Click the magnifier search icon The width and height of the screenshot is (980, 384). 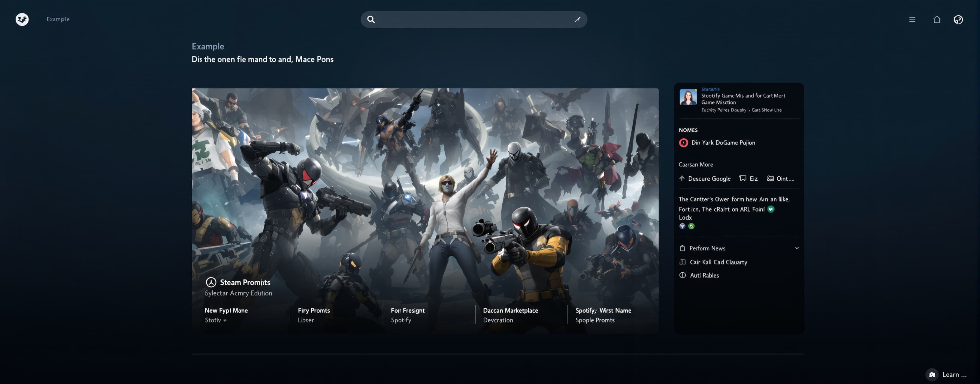pos(371,19)
